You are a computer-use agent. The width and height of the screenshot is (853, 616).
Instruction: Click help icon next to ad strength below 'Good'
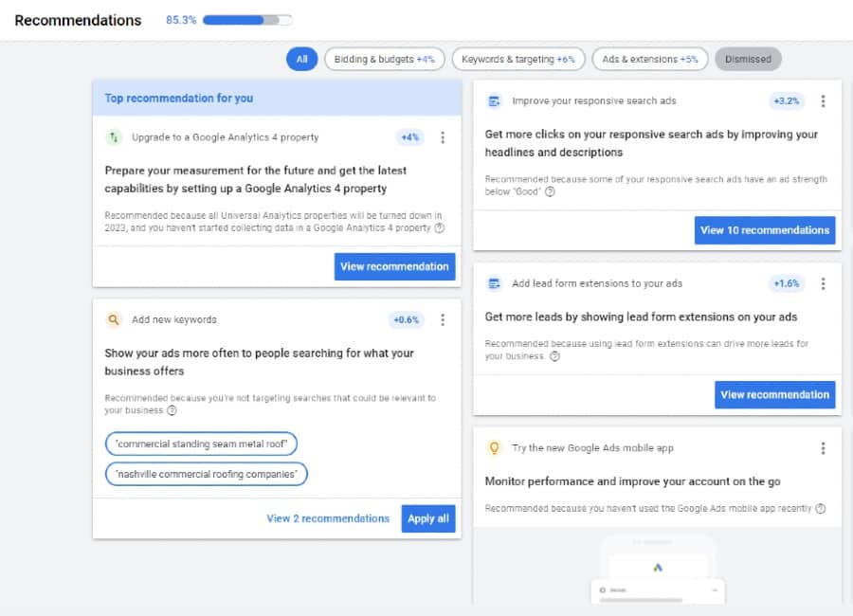[x=550, y=191]
